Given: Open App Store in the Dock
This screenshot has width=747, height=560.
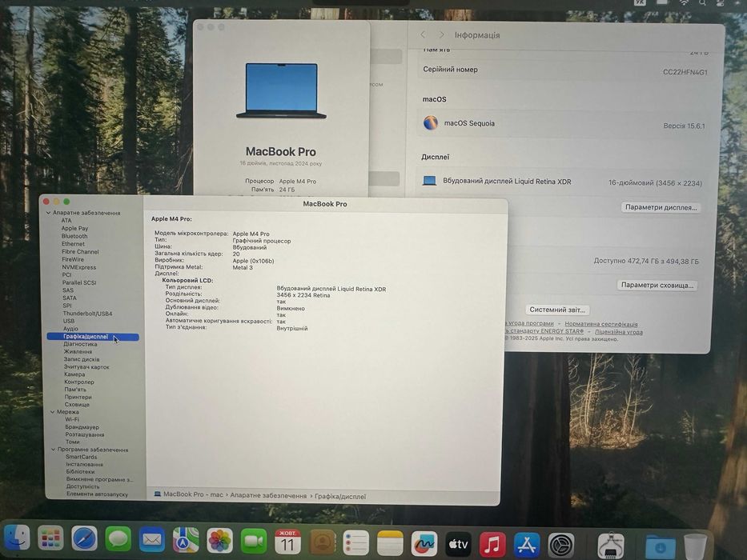Looking at the screenshot, I should pyautogui.click(x=527, y=545).
